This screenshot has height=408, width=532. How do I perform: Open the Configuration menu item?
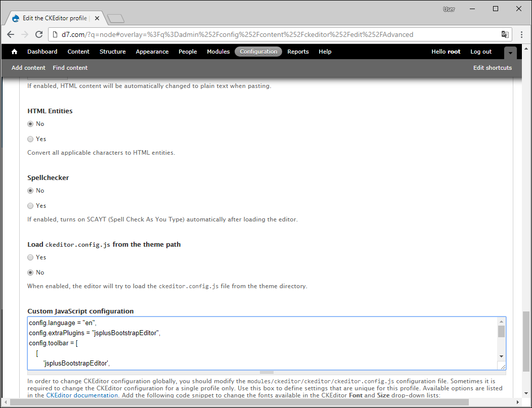[258, 52]
